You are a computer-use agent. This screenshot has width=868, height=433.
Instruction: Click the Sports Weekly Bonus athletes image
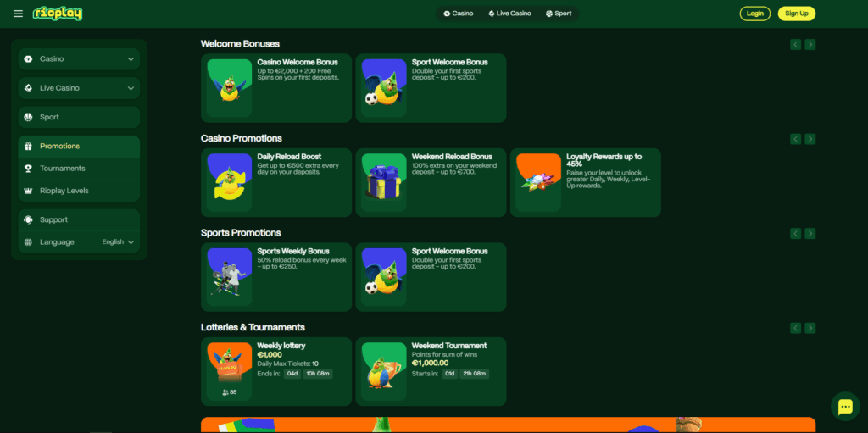coord(229,277)
